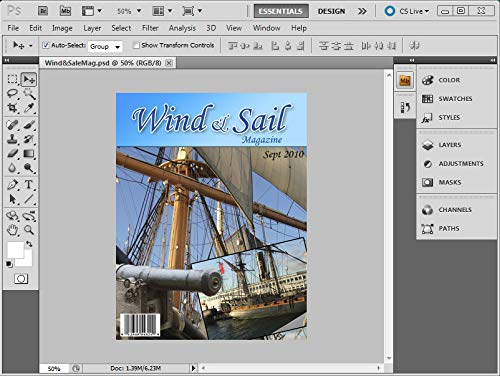
Task: Select the 3D Camera Rotate tool
Action: pos(29,216)
